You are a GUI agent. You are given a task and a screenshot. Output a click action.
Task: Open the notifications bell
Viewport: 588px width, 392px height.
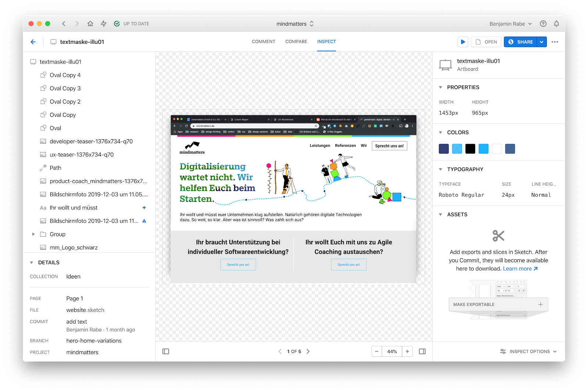click(x=556, y=24)
